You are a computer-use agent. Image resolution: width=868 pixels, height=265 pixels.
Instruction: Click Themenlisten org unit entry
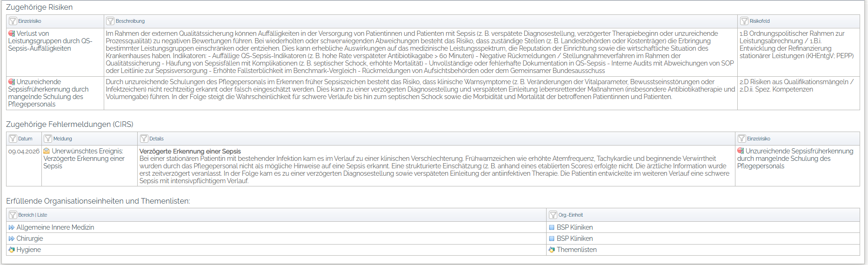point(576,250)
